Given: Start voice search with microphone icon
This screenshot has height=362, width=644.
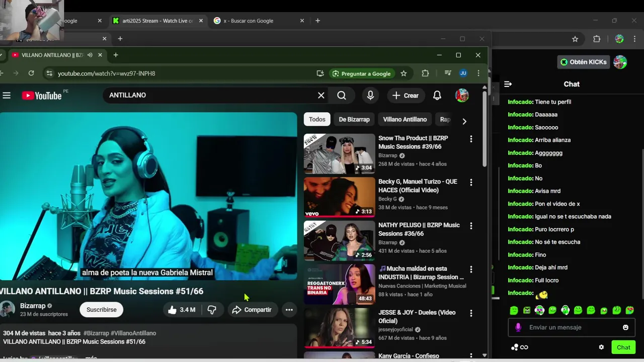Looking at the screenshot, I should [x=370, y=95].
